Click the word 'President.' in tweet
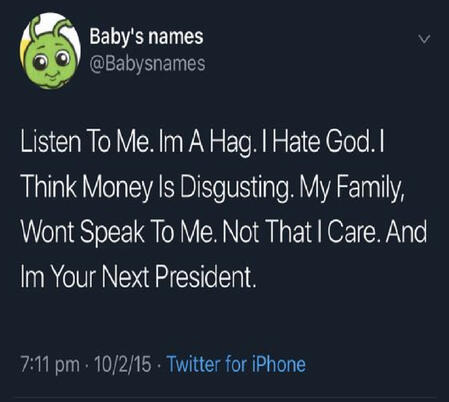Screen dimensions: 449x402 click(x=205, y=276)
